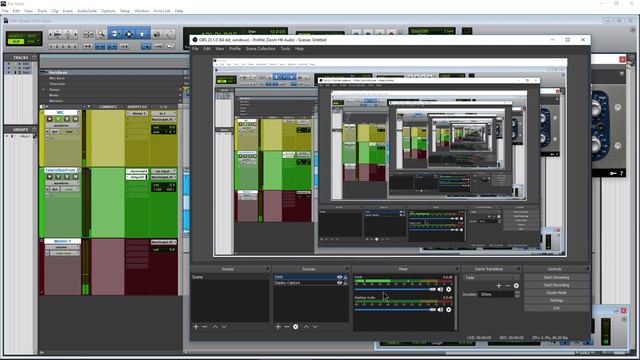640x360 pixels.
Task: Open MIC track input selector dropdown
Action: 164,113
